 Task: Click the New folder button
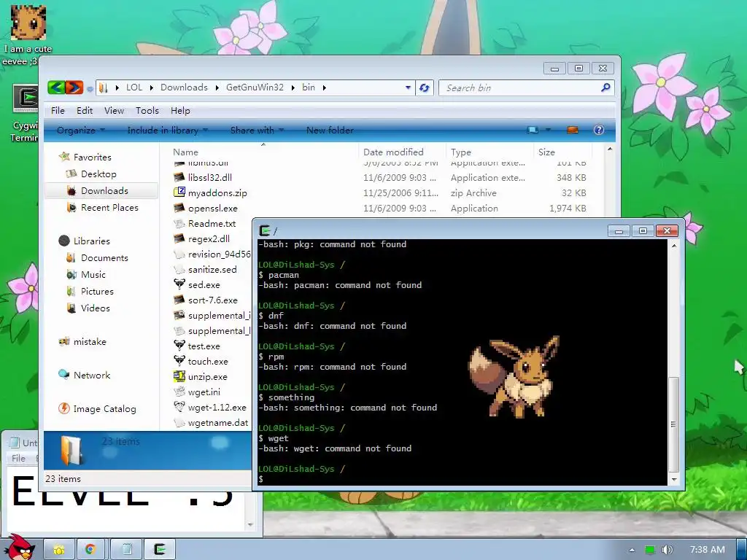[x=330, y=130]
